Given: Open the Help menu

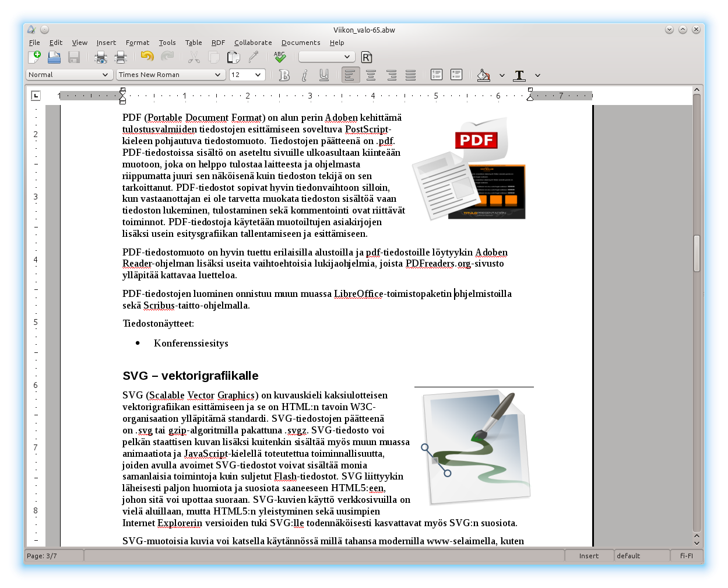Looking at the screenshot, I should tap(337, 43).
